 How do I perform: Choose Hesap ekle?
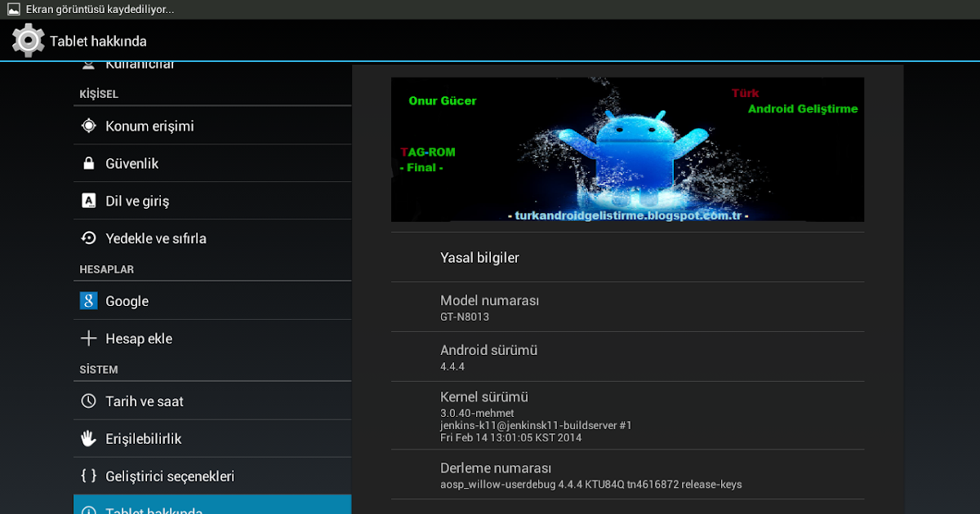pyautogui.click(x=212, y=339)
